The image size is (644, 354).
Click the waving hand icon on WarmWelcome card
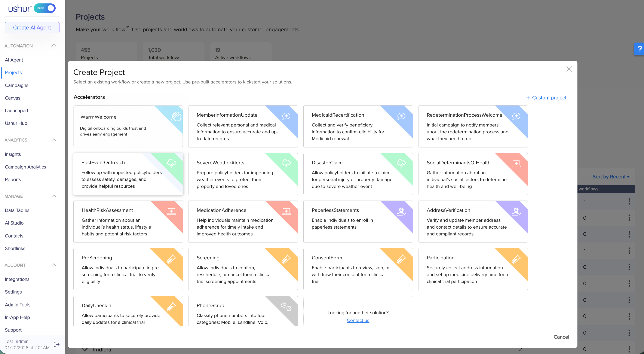click(x=176, y=116)
